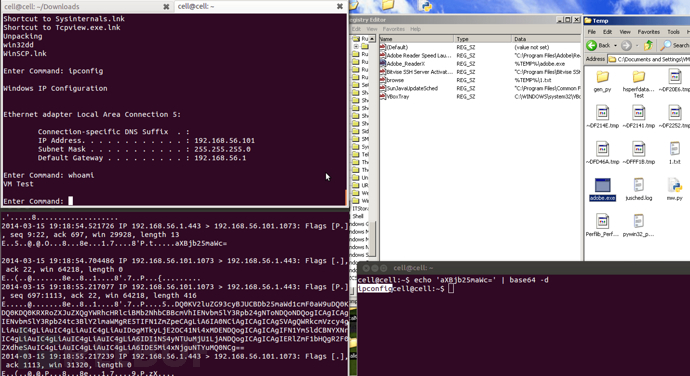Click the Explorer Address bar path field
Screen dimensions: 690x376
click(649, 59)
